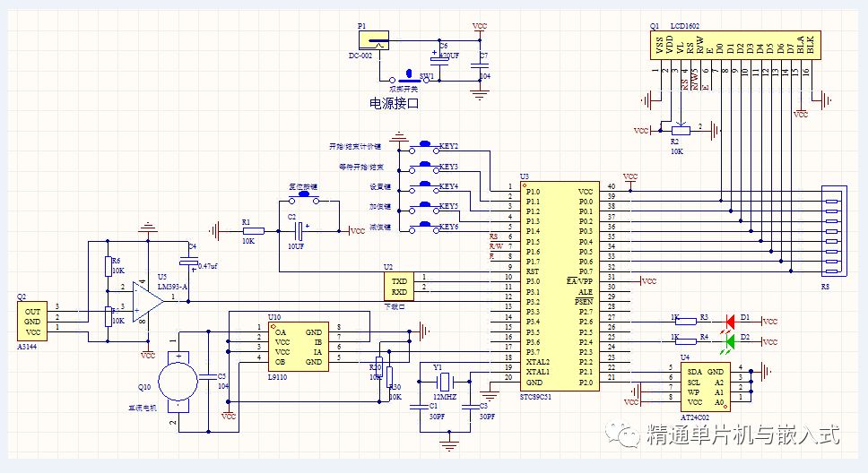Click the 'LM393-A' label text
Image resolution: width=868 pixels, height=473 pixels.
[173, 287]
